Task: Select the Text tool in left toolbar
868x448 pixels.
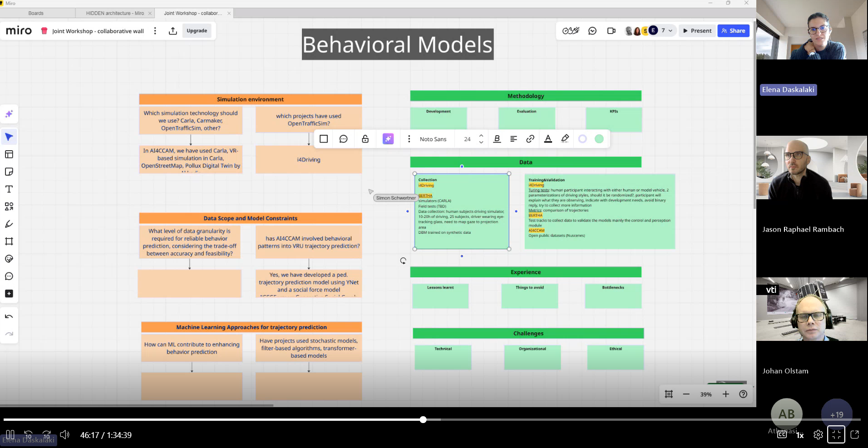Action: [9, 189]
